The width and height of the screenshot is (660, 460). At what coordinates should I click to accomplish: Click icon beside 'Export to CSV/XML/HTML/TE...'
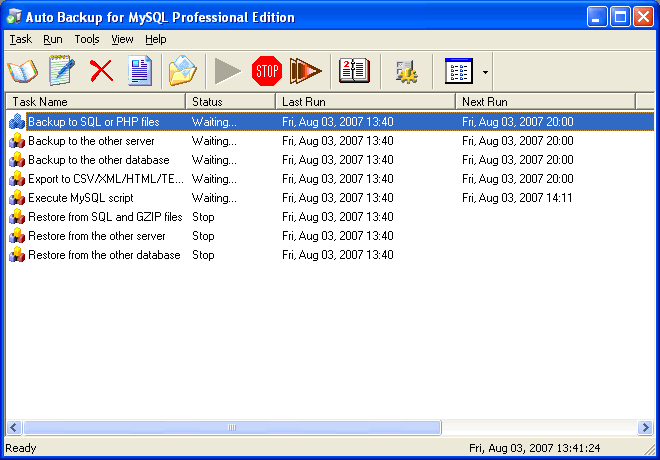click(x=17, y=178)
